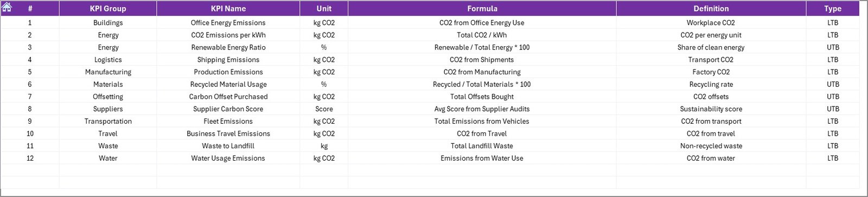Click the Type column header
Screen dimensions: 868x197
point(833,9)
